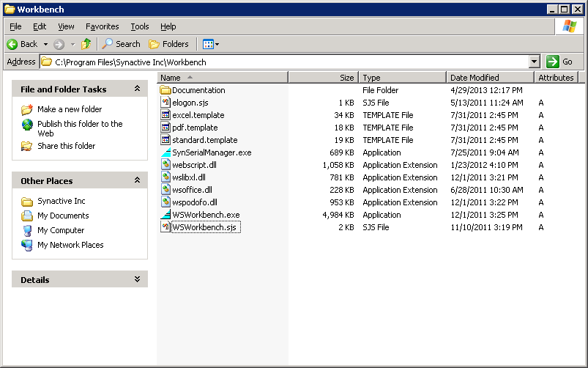The height and width of the screenshot is (368, 588).
Task: Toggle the Folders pane button
Action: (x=168, y=44)
